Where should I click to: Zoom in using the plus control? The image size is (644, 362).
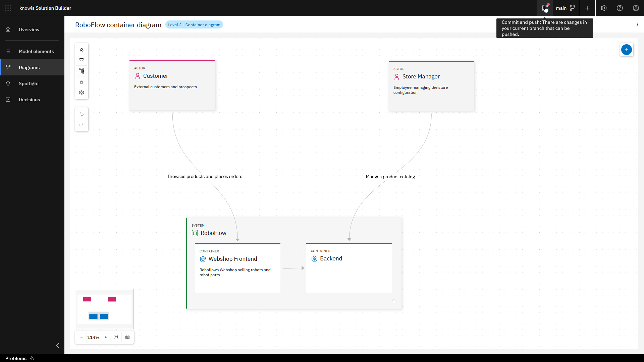[105, 337]
